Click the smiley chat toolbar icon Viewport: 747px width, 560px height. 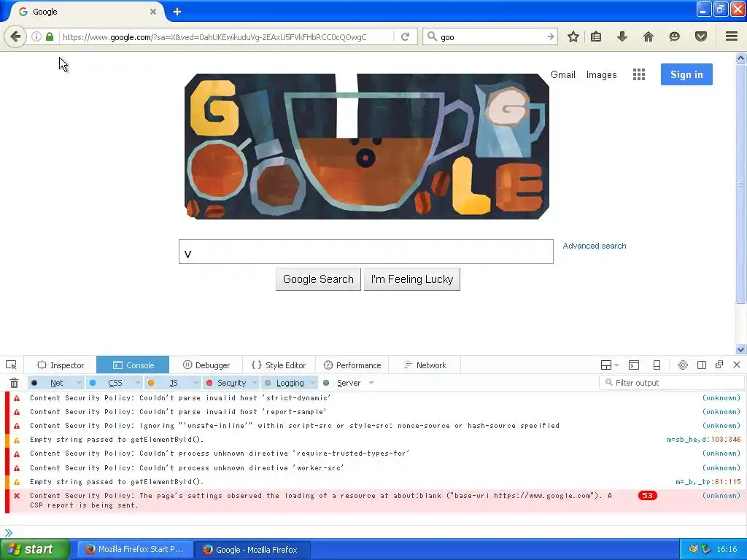[x=674, y=36]
